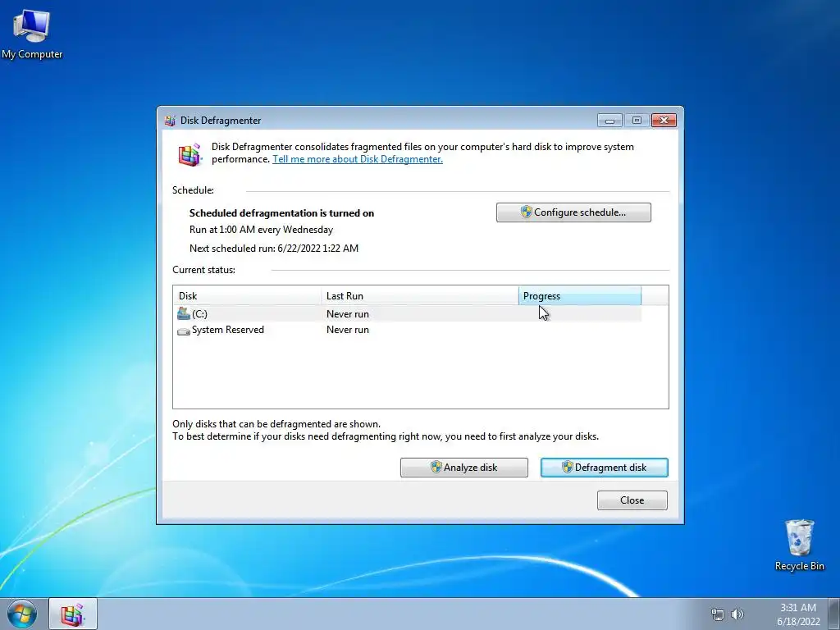Click Configure schedule button
The height and width of the screenshot is (630, 840).
click(x=573, y=212)
